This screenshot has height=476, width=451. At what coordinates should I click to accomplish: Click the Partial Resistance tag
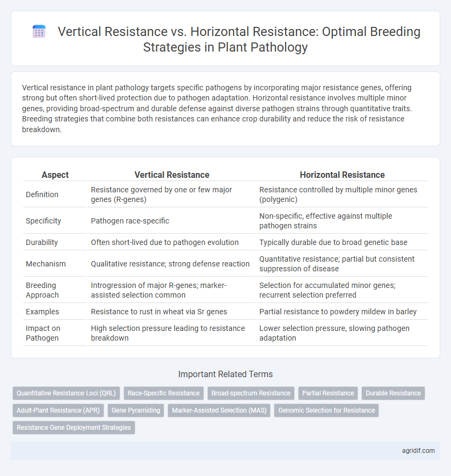[328, 393]
